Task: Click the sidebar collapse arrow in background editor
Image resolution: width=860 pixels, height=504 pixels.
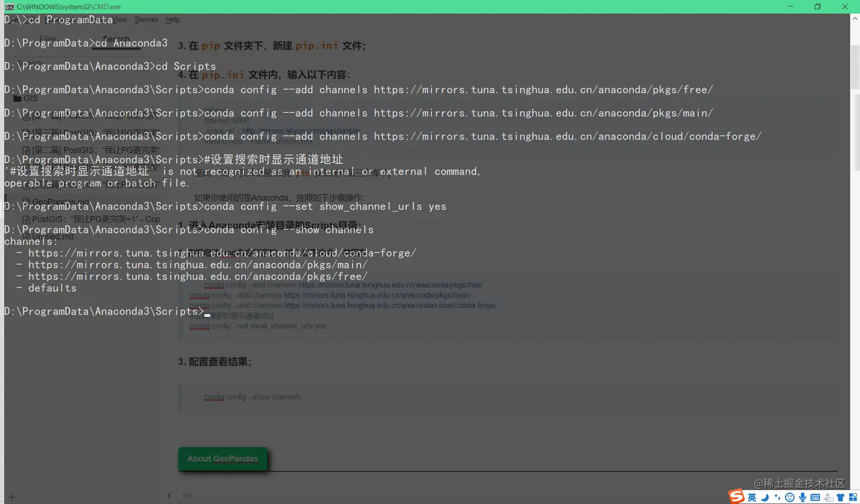Action: [169, 496]
